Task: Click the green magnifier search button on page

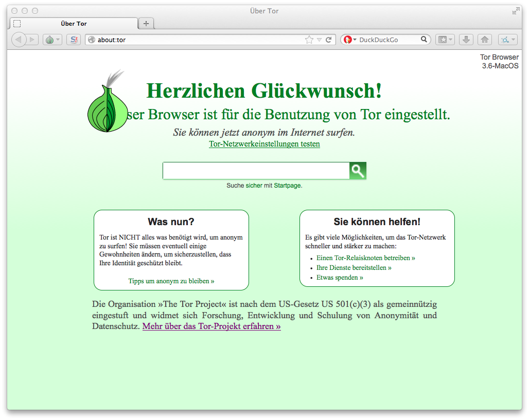Action: pos(358,171)
